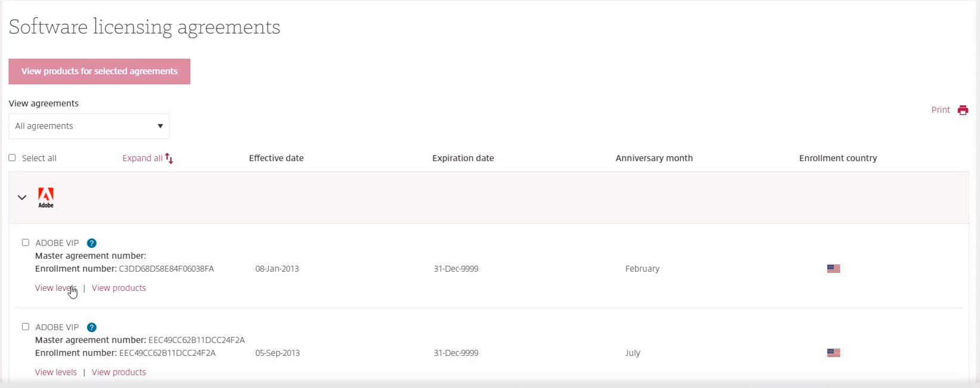Toggle the Select all checkbox
Screen dimensions: 980x388
[12, 158]
